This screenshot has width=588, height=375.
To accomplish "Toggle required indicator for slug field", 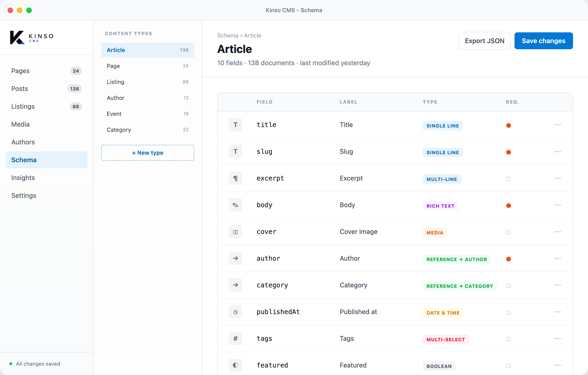I will click(508, 152).
